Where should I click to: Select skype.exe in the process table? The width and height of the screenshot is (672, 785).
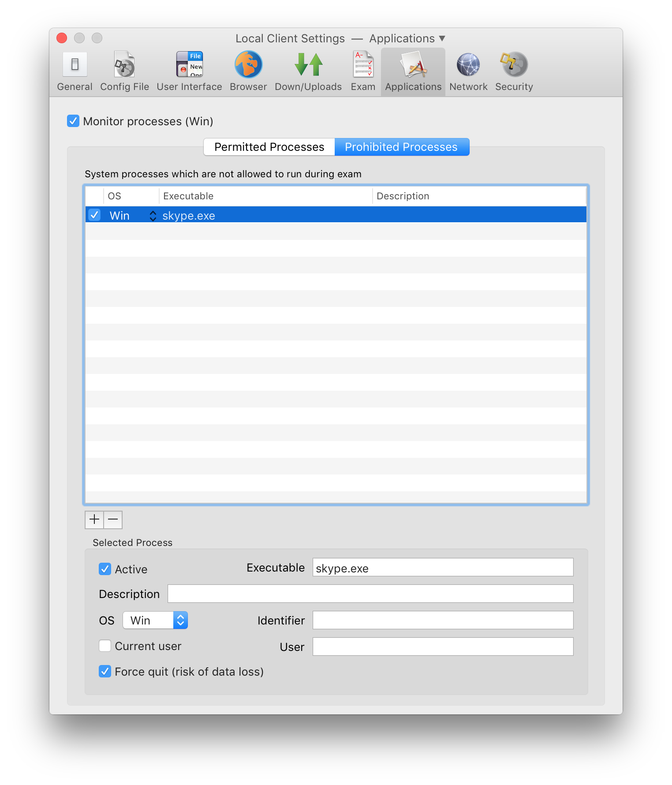336,215
